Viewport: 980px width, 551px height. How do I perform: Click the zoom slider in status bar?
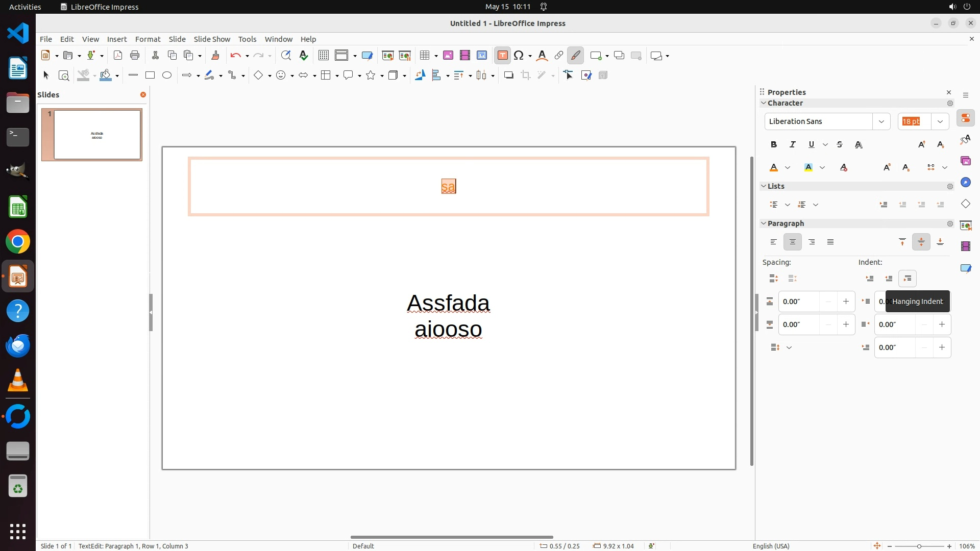919,546
